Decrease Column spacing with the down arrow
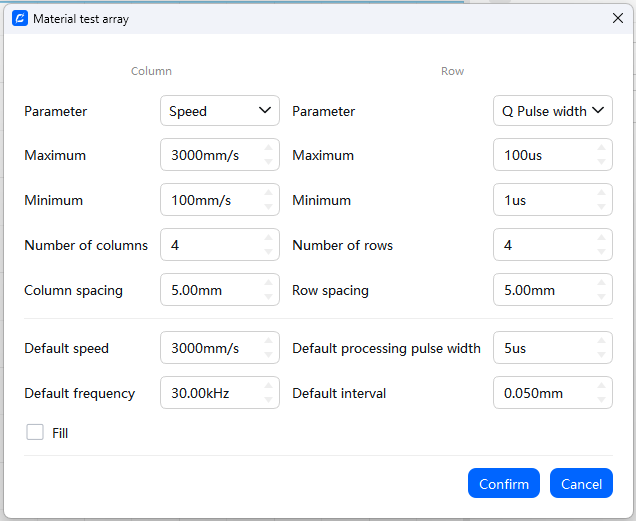The height and width of the screenshot is (521, 636). (268, 296)
